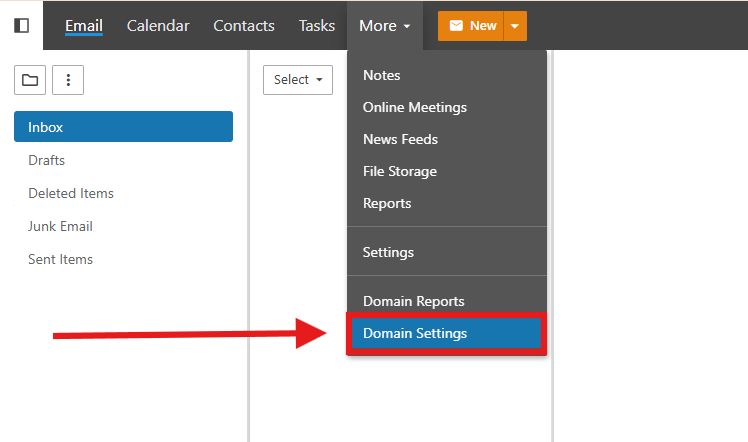
Task: Select the Domain Reports entry
Action: (447, 301)
